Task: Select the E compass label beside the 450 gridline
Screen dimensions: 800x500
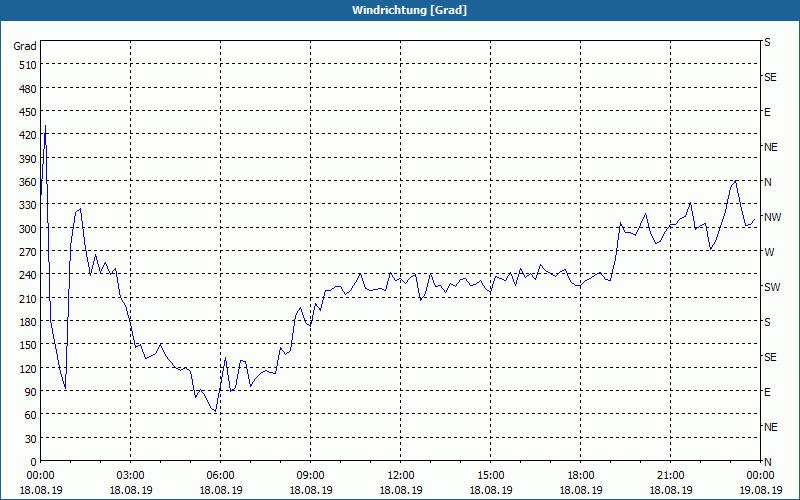Action: pos(767,112)
